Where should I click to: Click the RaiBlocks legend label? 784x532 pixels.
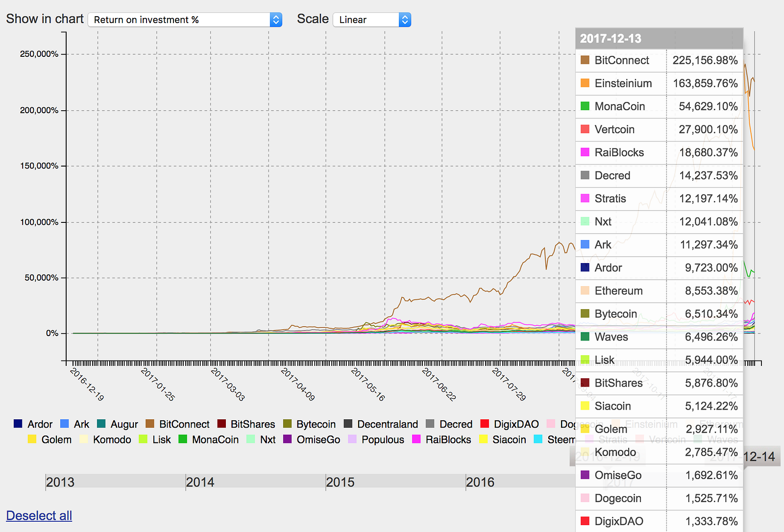click(448, 439)
